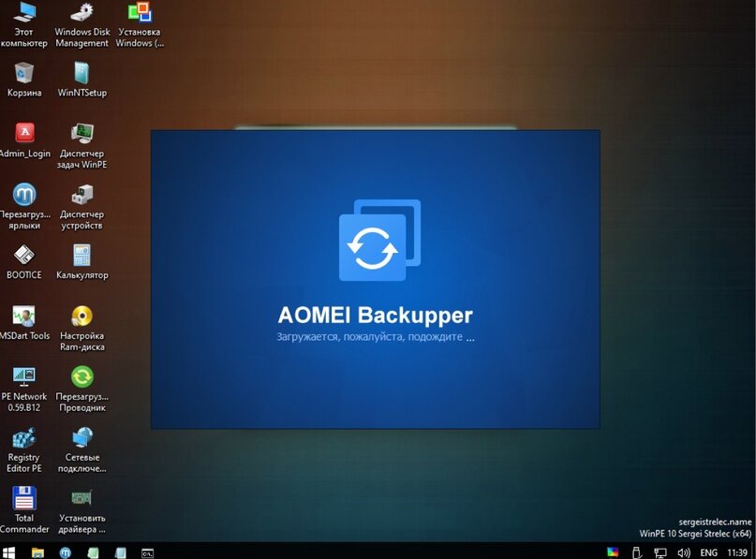
Task: Open the Калькулятор shortcut
Action: [82, 262]
